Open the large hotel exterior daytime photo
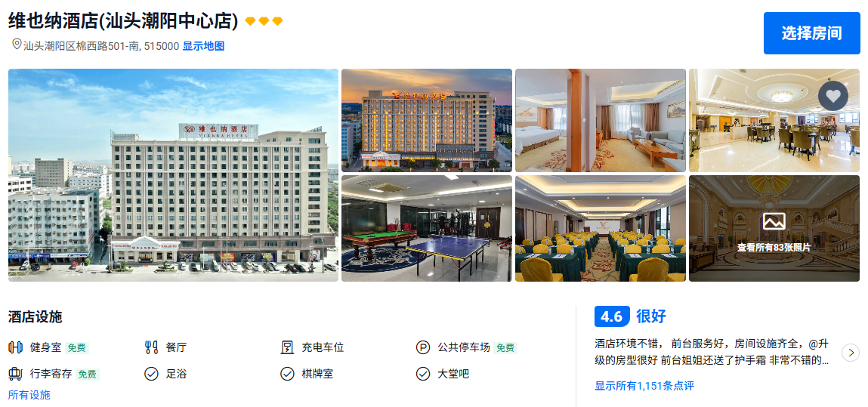This screenshot has height=407, width=868. pyautogui.click(x=173, y=175)
